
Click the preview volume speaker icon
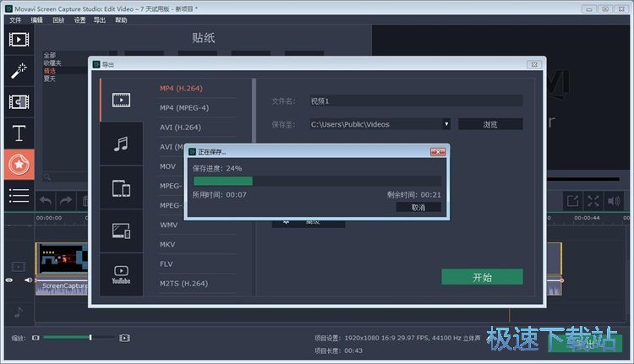click(x=614, y=201)
